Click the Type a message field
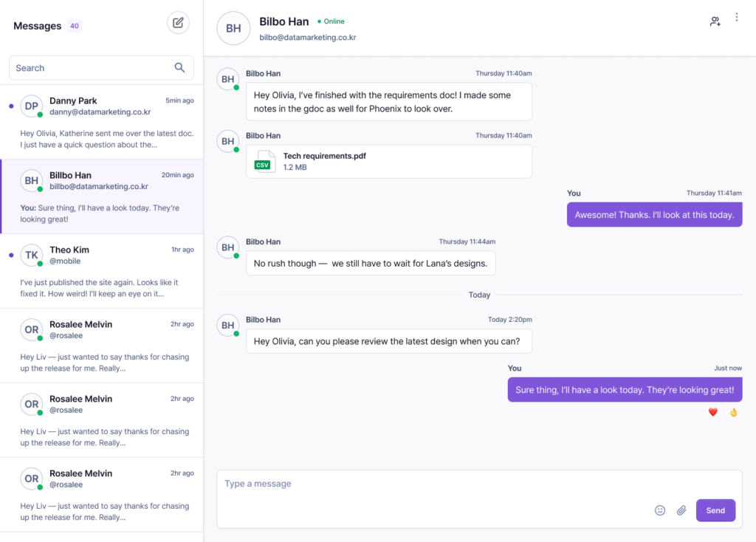 tap(478, 498)
